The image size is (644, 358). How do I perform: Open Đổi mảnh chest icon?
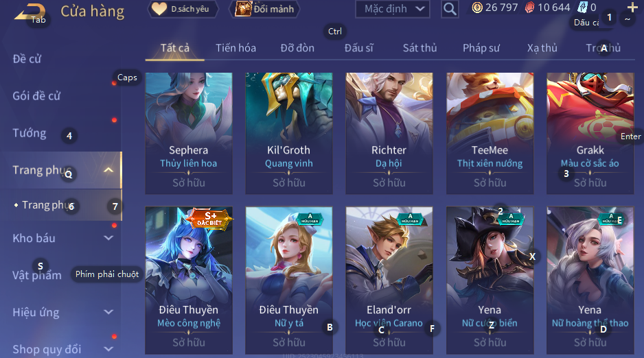243,9
